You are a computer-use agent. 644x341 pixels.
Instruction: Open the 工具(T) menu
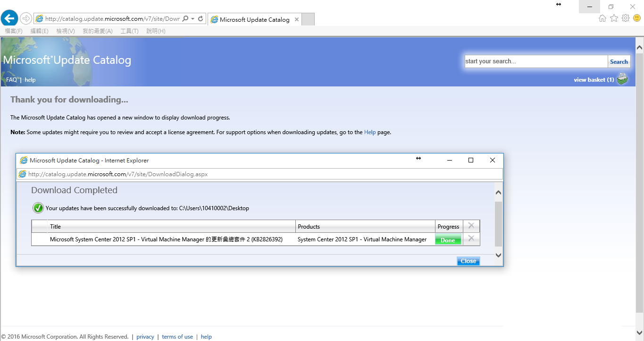click(129, 31)
